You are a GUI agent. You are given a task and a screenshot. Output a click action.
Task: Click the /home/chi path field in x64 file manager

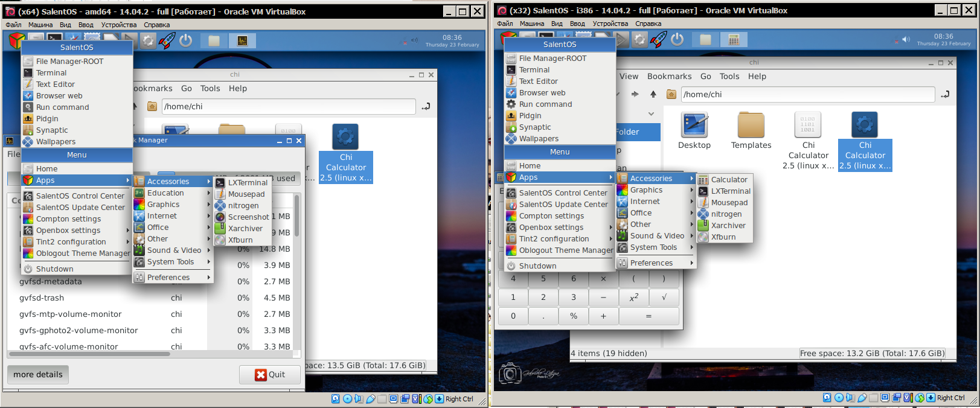coord(288,106)
